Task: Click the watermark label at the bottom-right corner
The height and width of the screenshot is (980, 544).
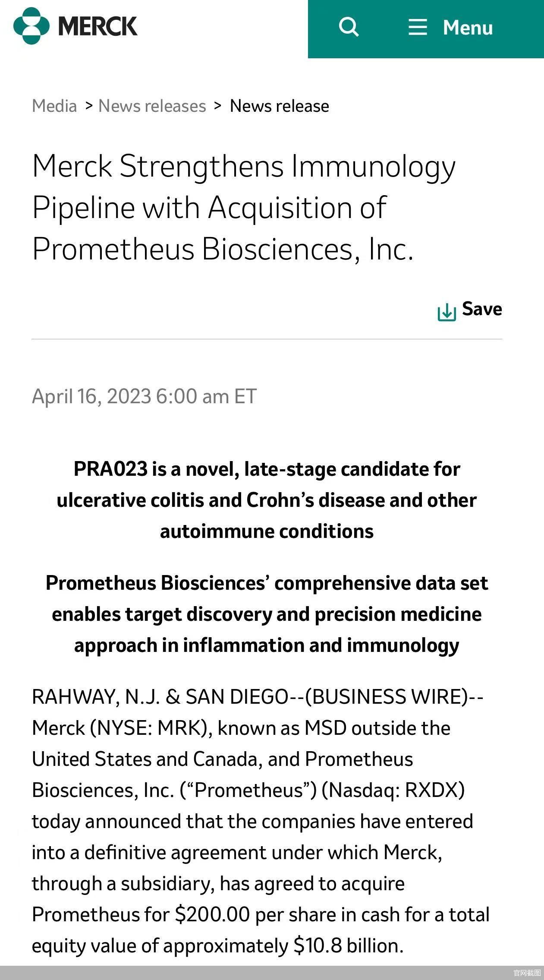Action: pyautogui.click(x=527, y=973)
